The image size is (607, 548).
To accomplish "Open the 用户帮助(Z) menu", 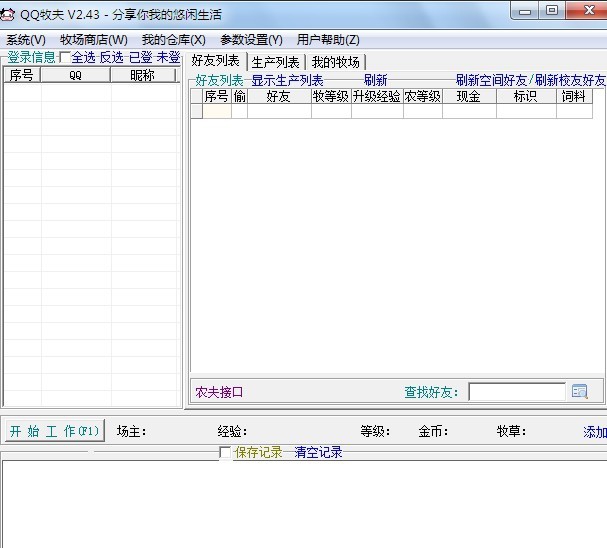I will coord(328,39).
